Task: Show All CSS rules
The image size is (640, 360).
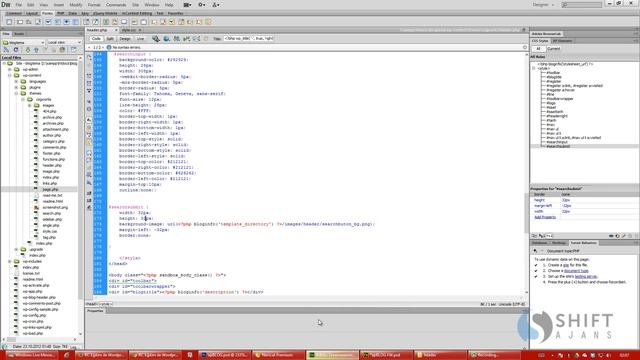Action: point(538,49)
